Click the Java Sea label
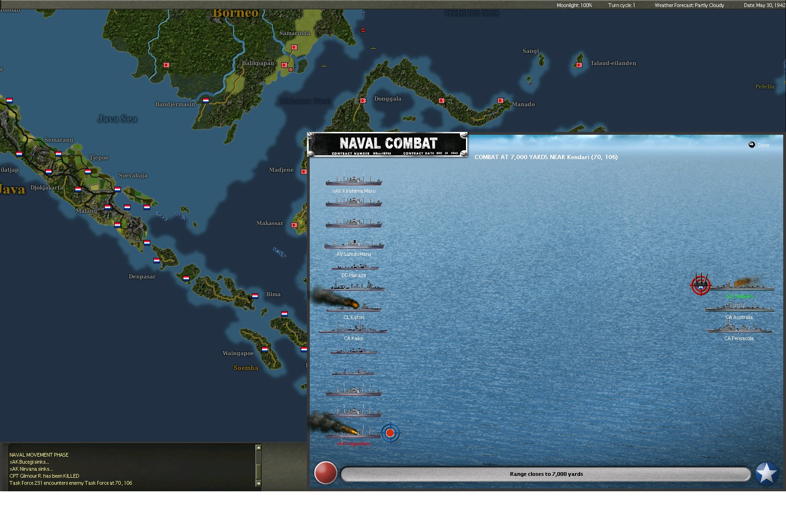The width and height of the screenshot is (786, 532). tap(117, 119)
